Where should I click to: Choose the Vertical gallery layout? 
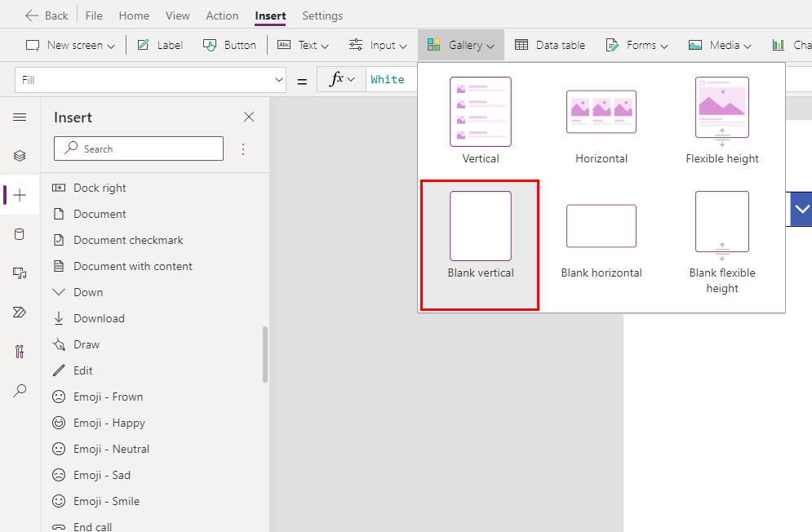[480, 120]
